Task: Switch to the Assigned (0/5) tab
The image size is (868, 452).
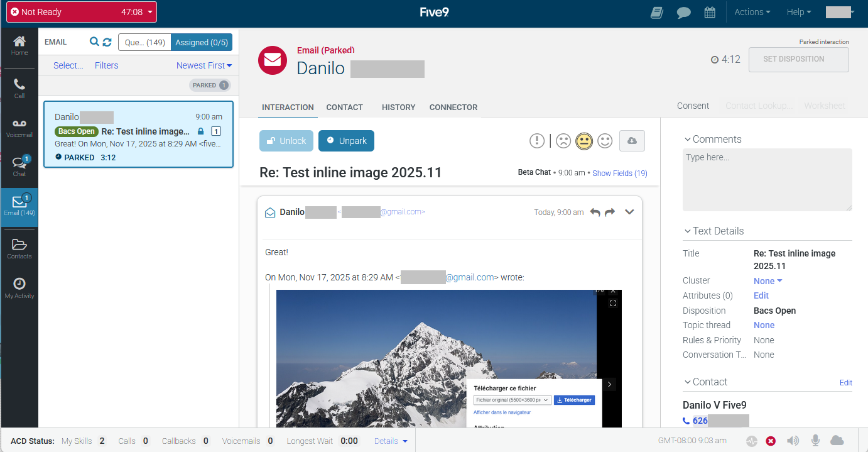Action: click(x=202, y=42)
